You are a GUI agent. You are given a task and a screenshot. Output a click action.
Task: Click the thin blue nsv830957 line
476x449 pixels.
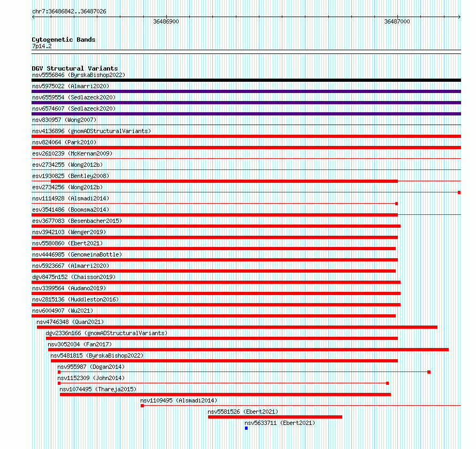coord(246,125)
